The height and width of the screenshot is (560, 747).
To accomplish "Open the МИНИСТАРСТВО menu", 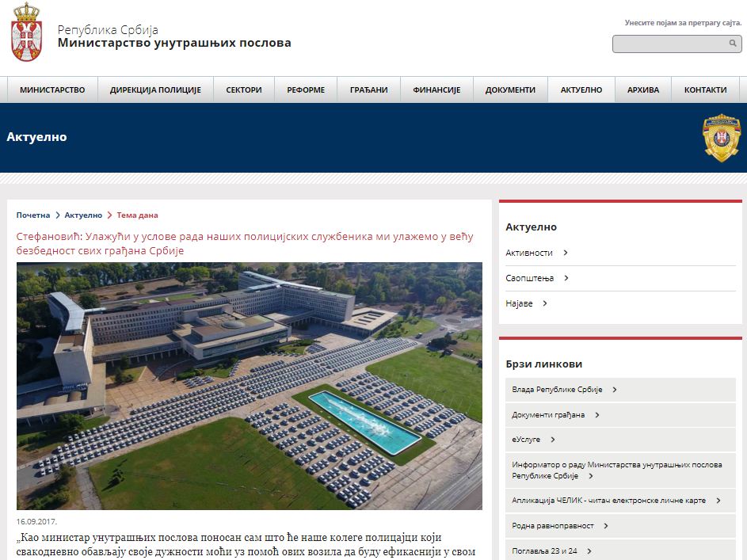I will tap(52, 90).
